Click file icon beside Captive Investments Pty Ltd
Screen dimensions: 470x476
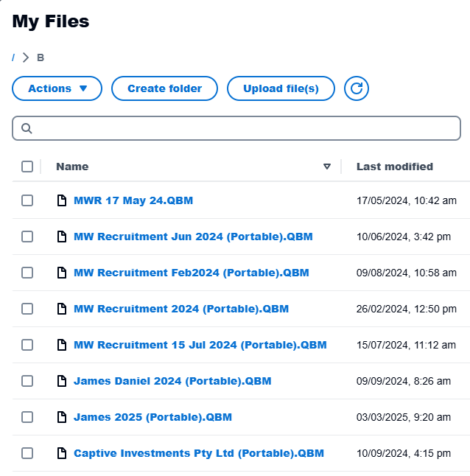click(62, 453)
